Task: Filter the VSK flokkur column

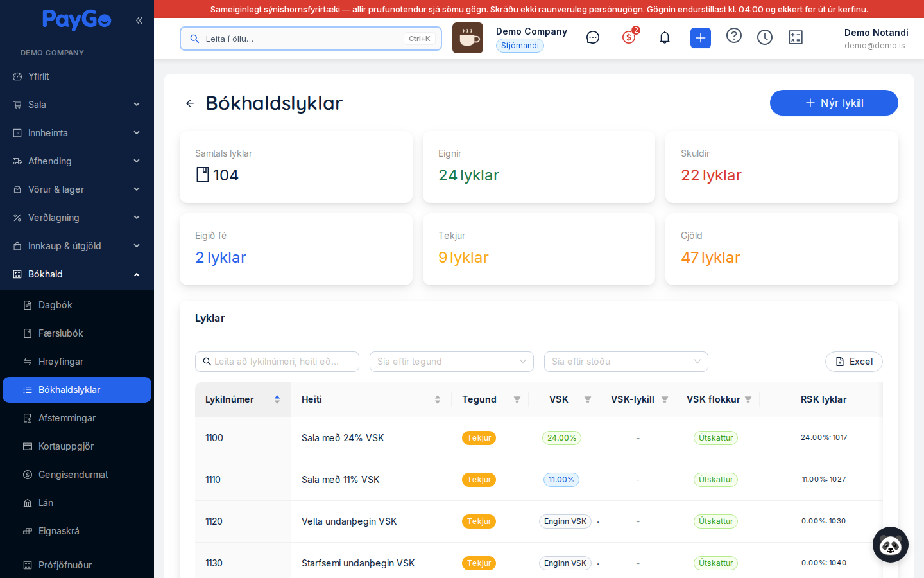Action: 748,399
